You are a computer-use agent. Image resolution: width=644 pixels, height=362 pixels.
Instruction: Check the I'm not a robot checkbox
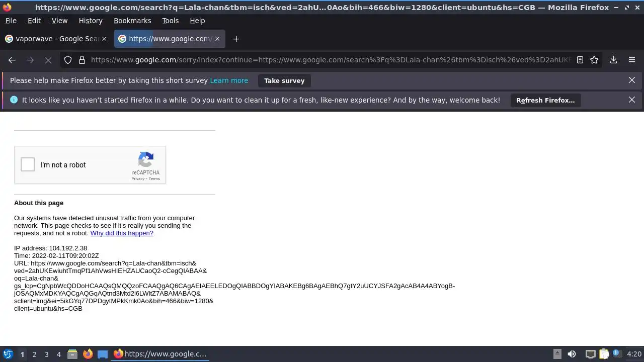click(x=28, y=164)
